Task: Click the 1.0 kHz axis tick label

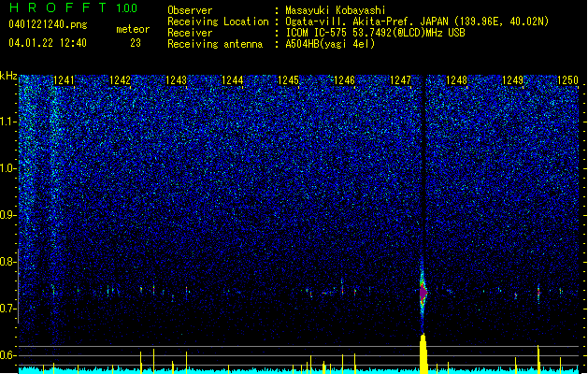Action: (8, 168)
